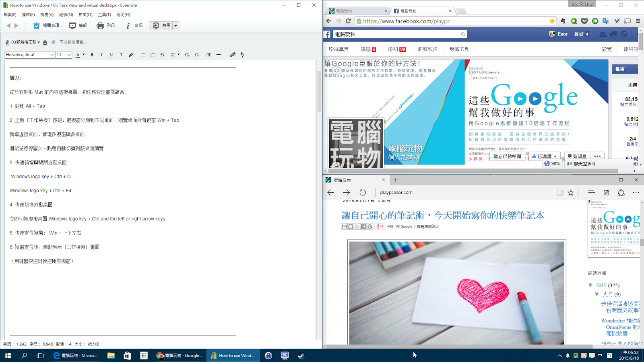Open the Pocket extension in Chrome
The image size is (644, 362).
pos(584,21)
